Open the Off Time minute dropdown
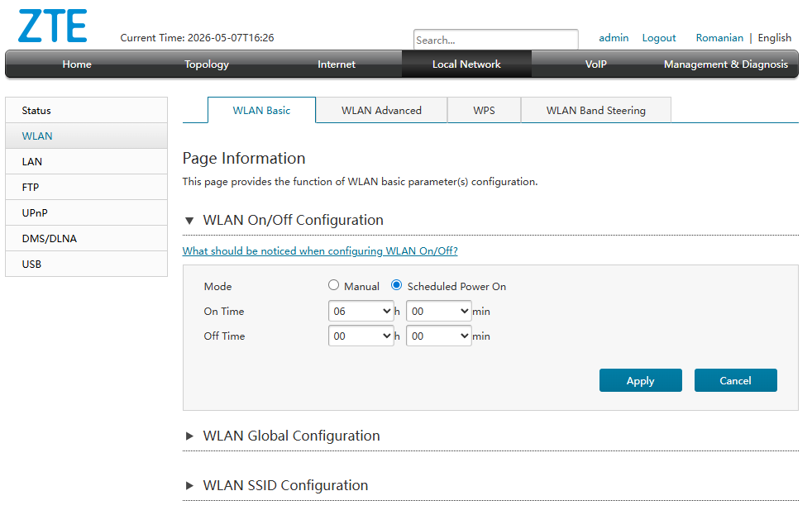Image resolution: width=812 pixels, height=510 pixels. 438,336
